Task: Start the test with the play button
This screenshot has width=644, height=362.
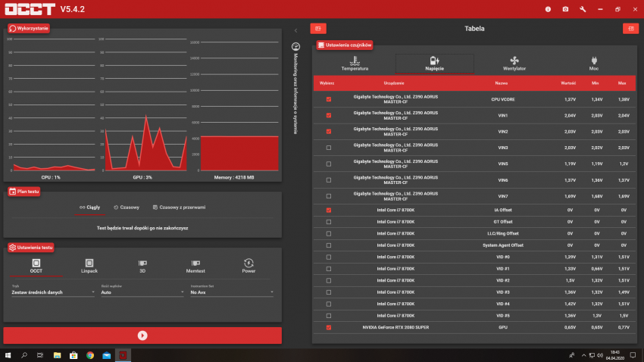Action: 142,335
